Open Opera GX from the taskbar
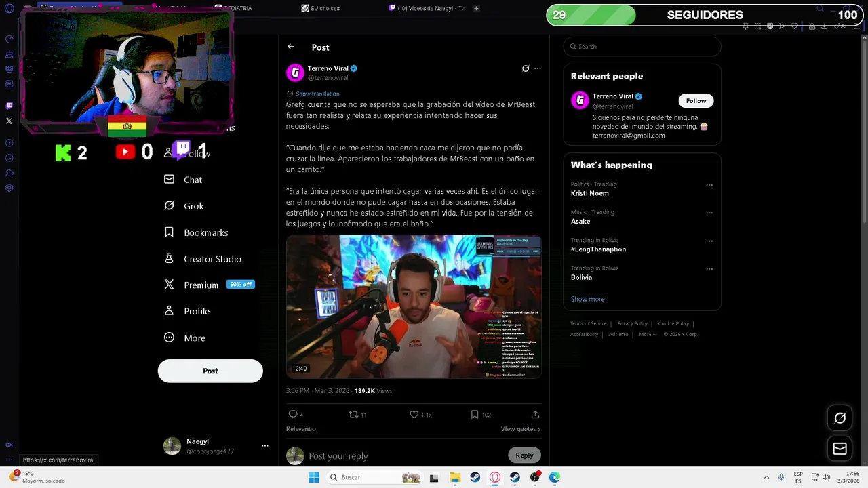Viewport: 868px width, 488px height. point(495,477)
